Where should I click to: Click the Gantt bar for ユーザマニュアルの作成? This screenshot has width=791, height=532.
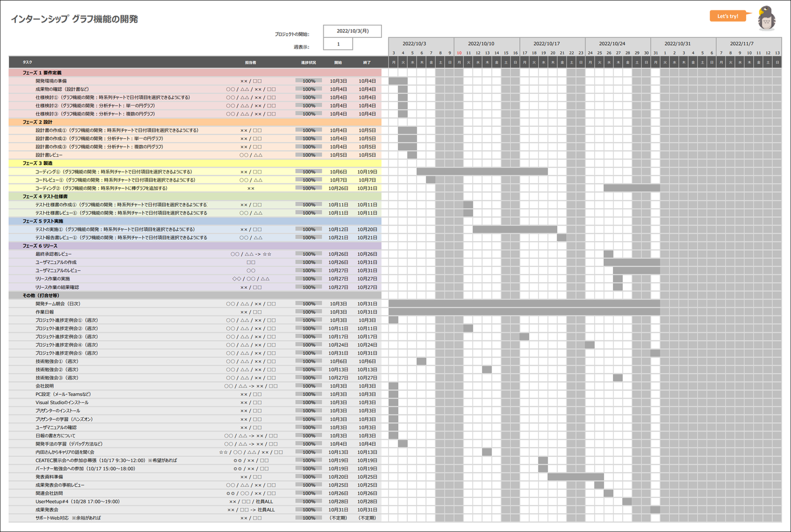coord(632,262)
